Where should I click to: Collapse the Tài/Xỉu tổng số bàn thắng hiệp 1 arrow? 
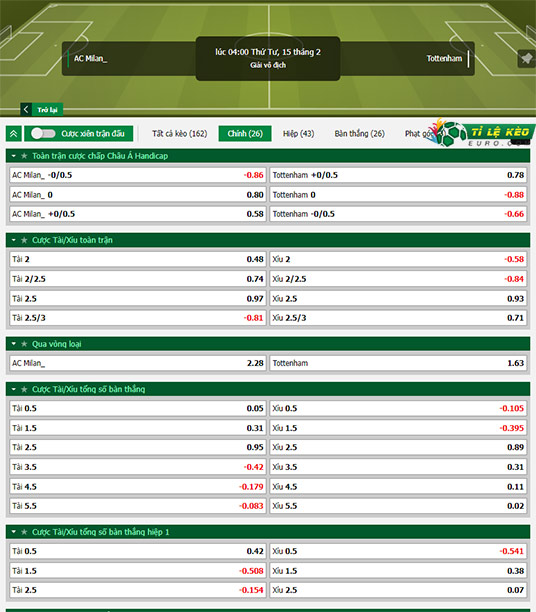point(14,532)
